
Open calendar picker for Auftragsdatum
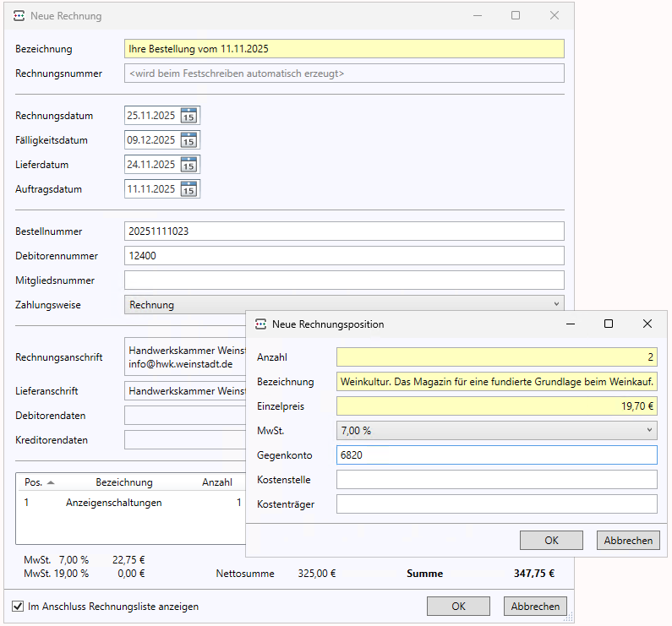click(188, 189)
